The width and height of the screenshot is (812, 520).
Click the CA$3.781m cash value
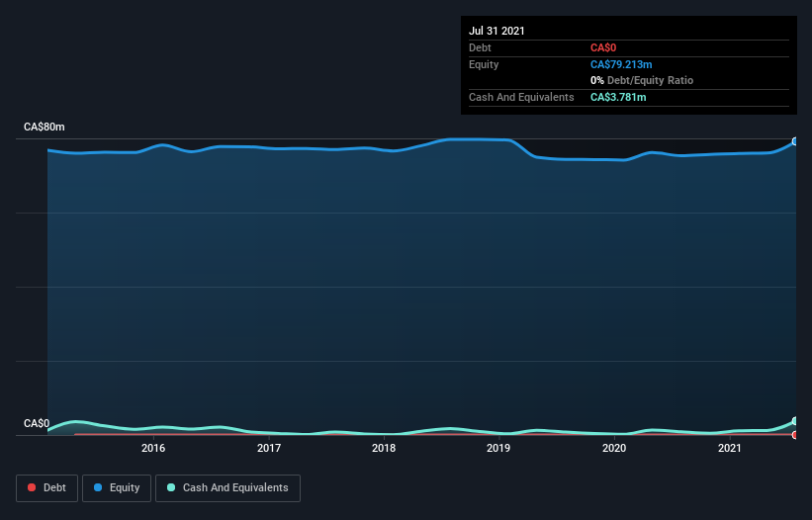618,97
